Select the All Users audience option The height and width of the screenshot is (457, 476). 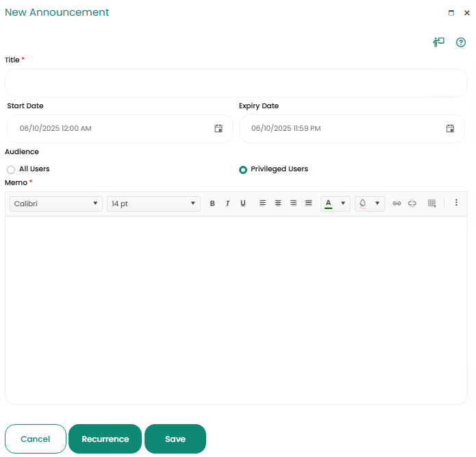coord(11,169)
